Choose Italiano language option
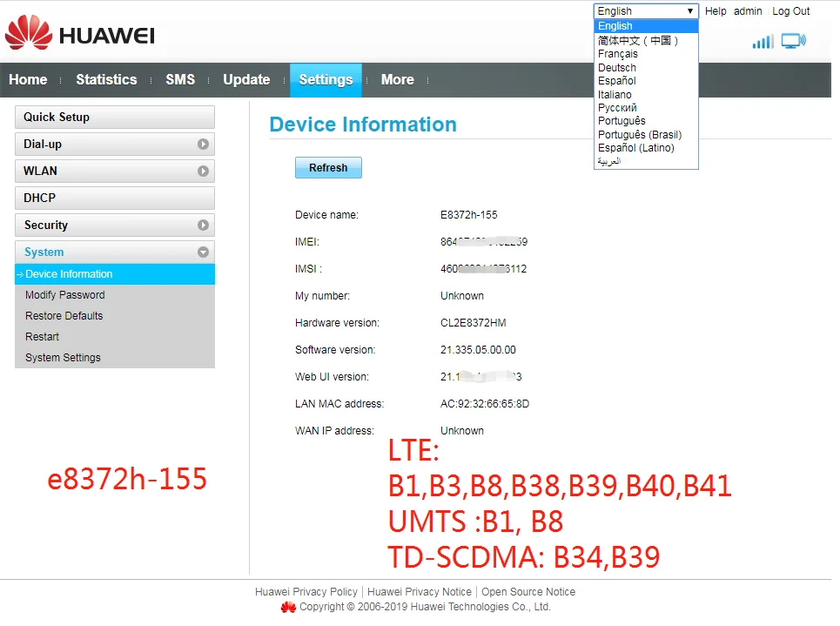This screenshot has height=626, width=840. 646,94
